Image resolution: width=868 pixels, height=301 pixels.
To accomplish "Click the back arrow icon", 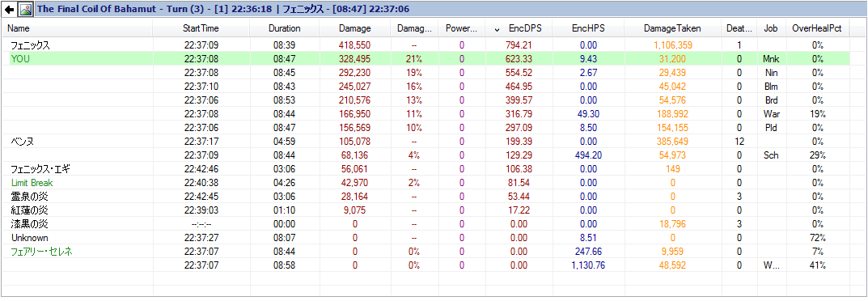I will coord(10,10).
